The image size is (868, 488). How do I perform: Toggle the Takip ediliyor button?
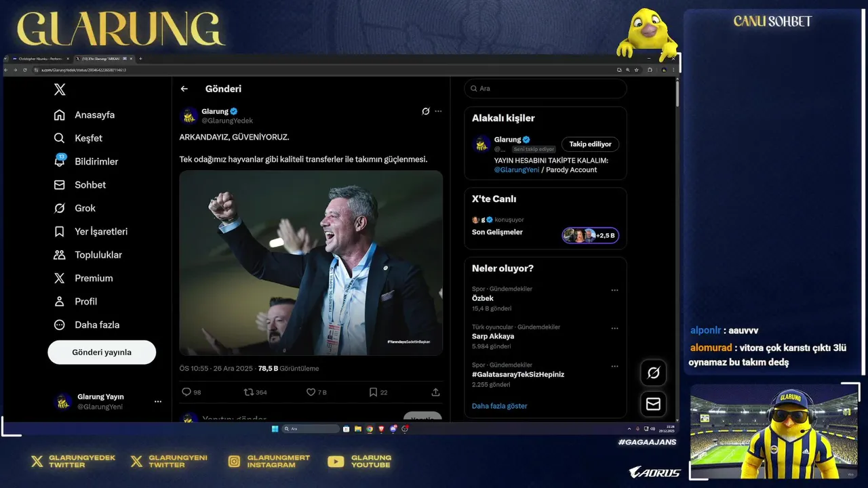(590, 144)
